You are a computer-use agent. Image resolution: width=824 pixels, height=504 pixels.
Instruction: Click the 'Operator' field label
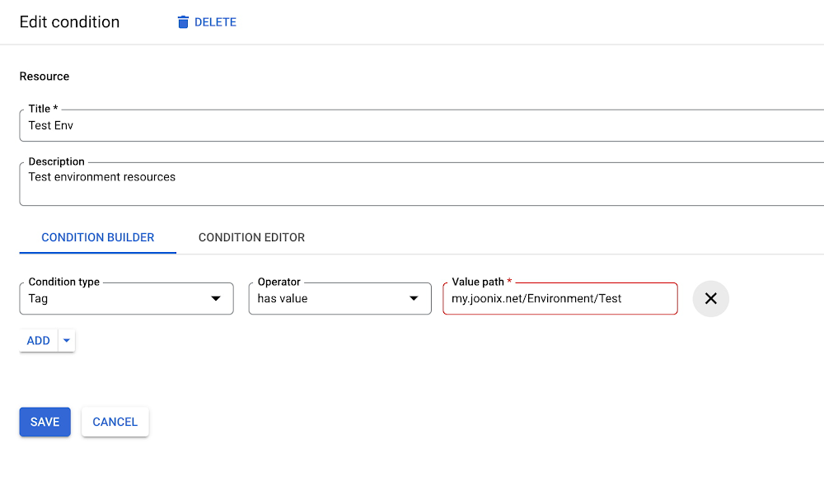click(279, 282)
